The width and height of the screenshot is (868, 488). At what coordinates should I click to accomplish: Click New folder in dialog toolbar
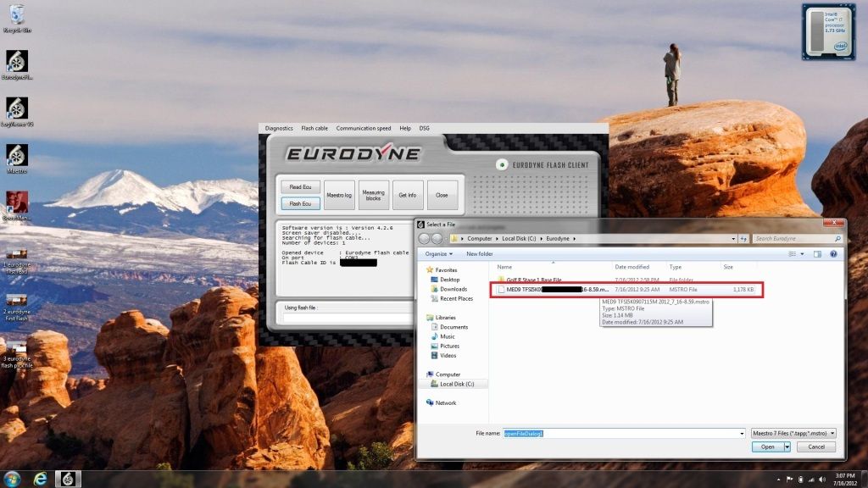[480, 254]
